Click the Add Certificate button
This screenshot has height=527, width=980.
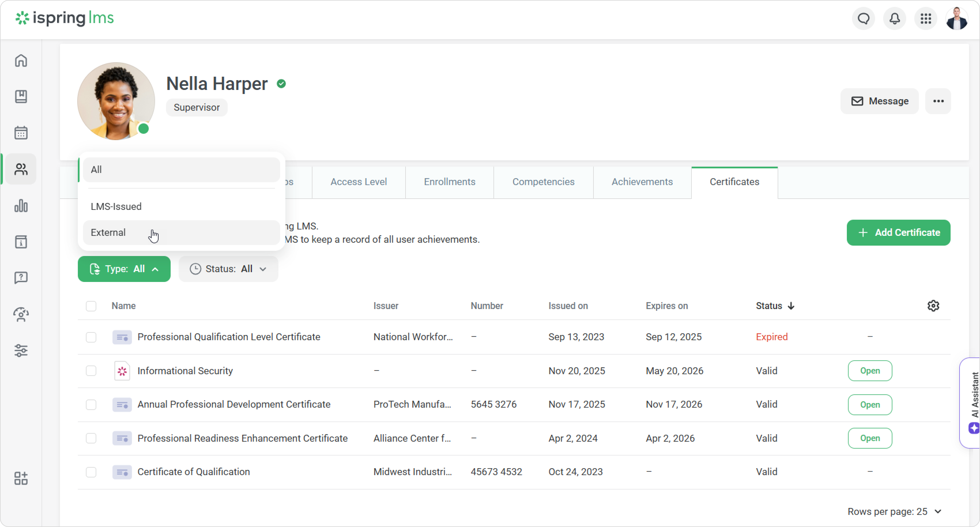coord(898,232)
